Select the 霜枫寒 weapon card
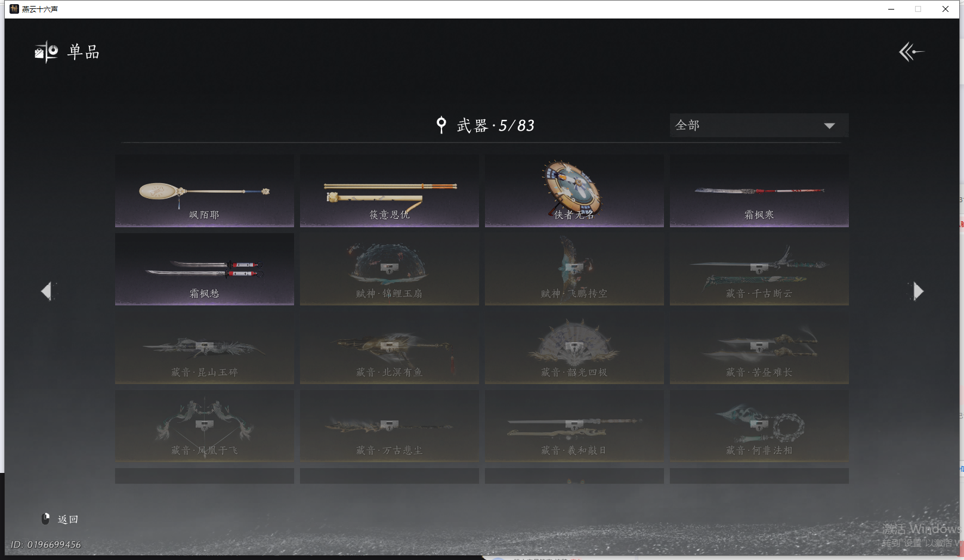 (x=759, y=191)
